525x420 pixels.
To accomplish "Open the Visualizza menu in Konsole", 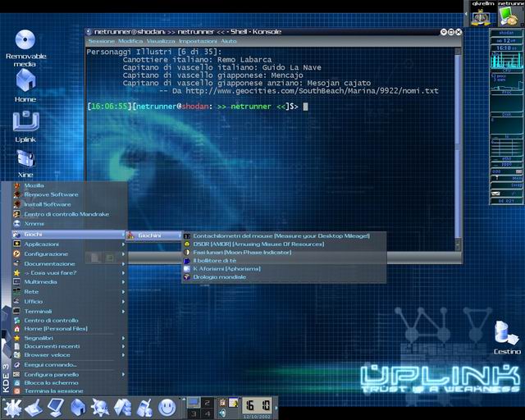I will click(161, 41).
